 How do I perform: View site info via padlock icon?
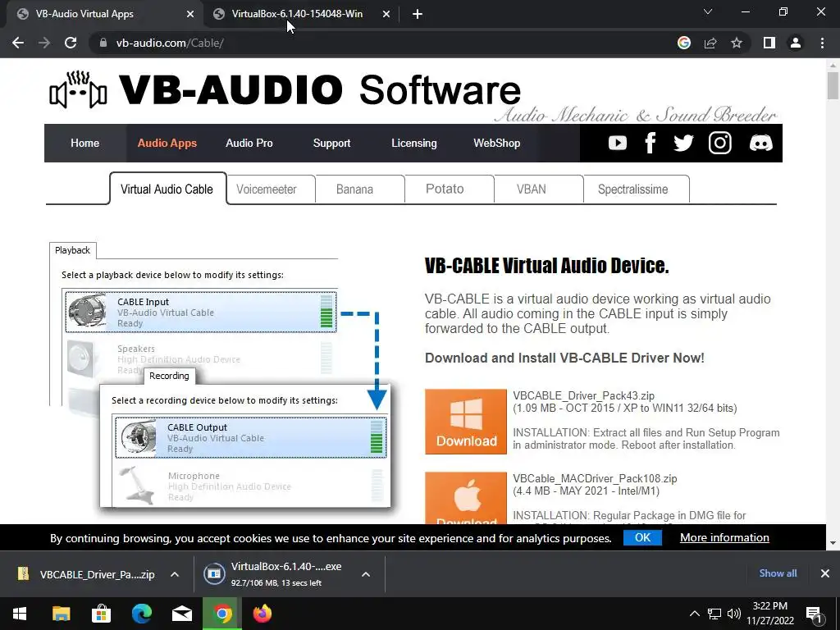(x=103, y=43)
